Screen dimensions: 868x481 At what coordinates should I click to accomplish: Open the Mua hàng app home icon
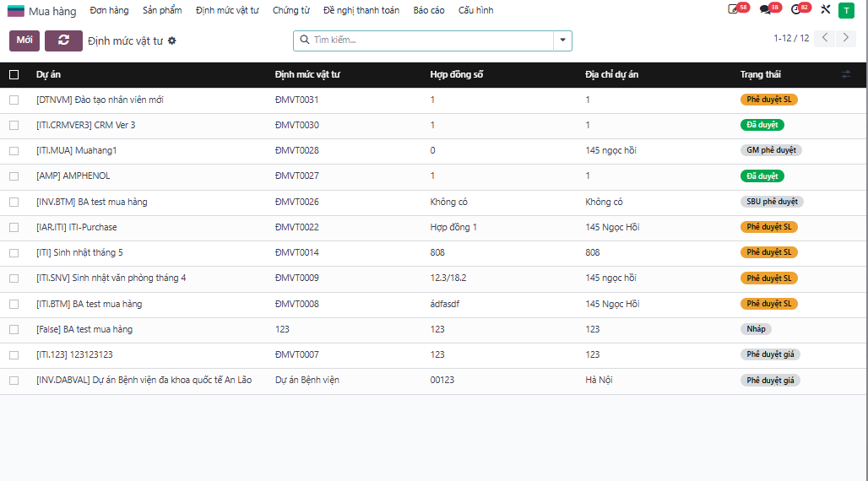tap(15, 11)
